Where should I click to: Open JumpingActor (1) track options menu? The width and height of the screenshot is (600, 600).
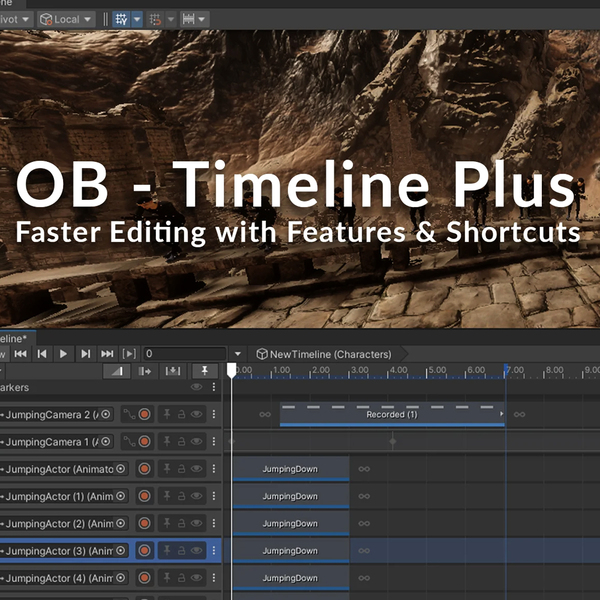(x=214, y=496)
